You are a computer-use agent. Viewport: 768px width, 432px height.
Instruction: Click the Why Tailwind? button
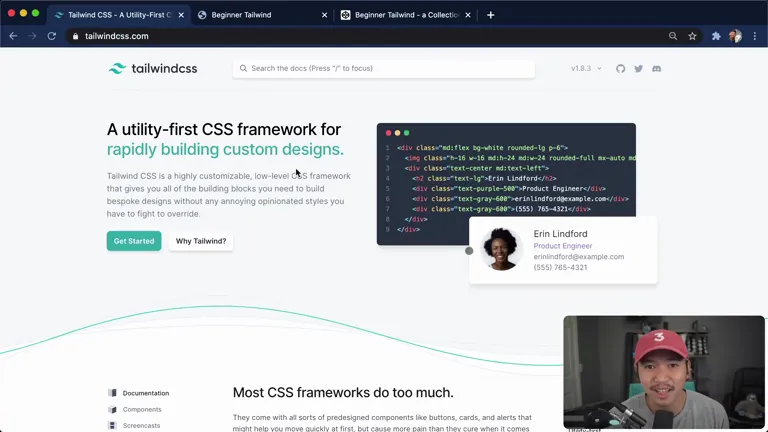[x=201, y=241]
